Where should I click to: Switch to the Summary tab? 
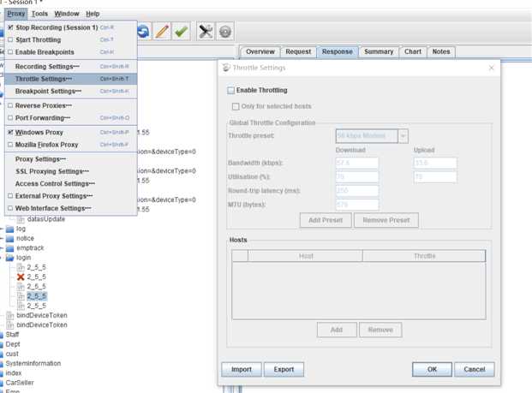tap(379, 51)
